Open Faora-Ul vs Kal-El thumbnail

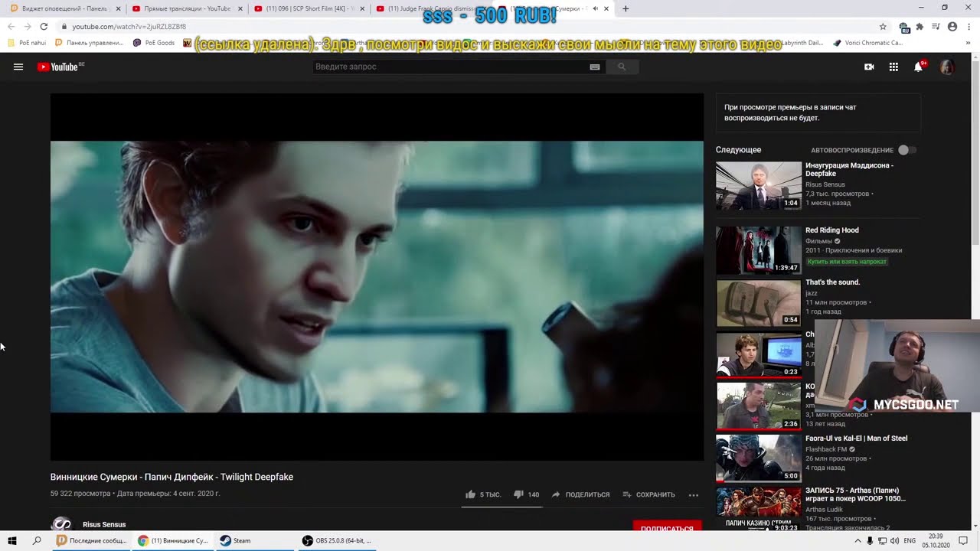(x=758, y=458)
